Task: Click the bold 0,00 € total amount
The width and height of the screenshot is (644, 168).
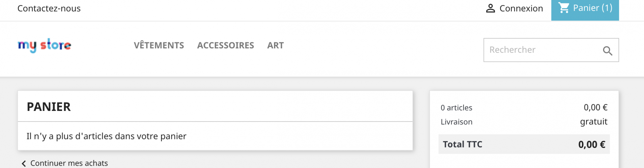Action: click(592, 144)
